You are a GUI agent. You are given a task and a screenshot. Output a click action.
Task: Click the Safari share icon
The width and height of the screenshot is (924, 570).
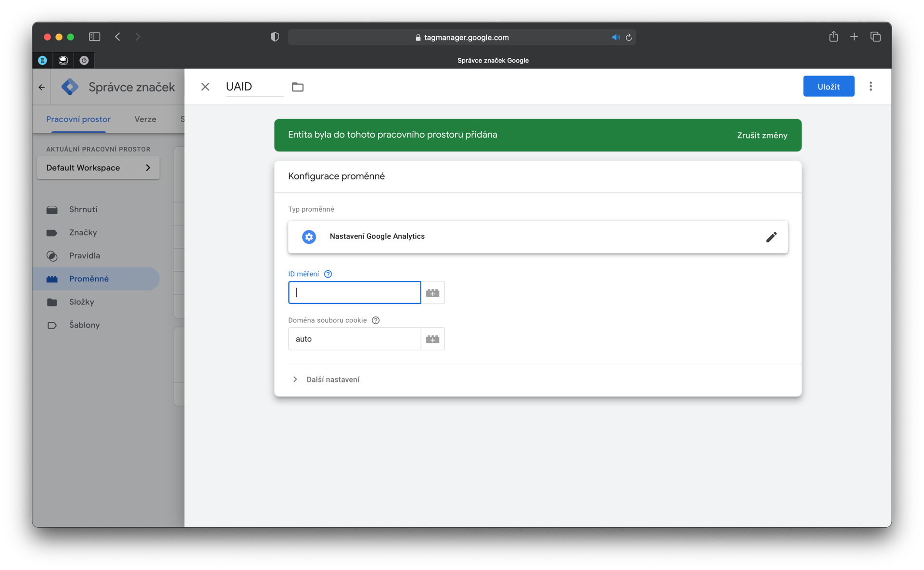(834, 37)
